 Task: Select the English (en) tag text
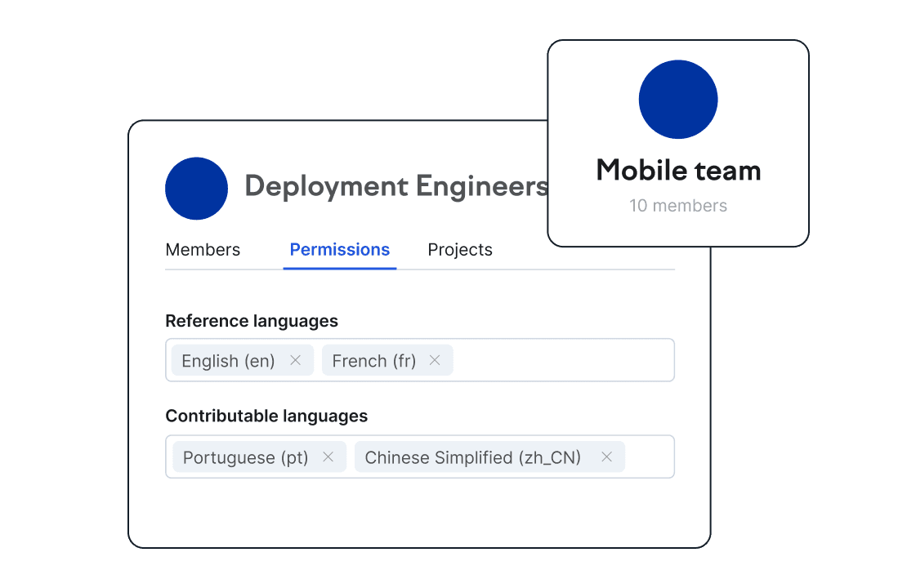coord(228,361)
